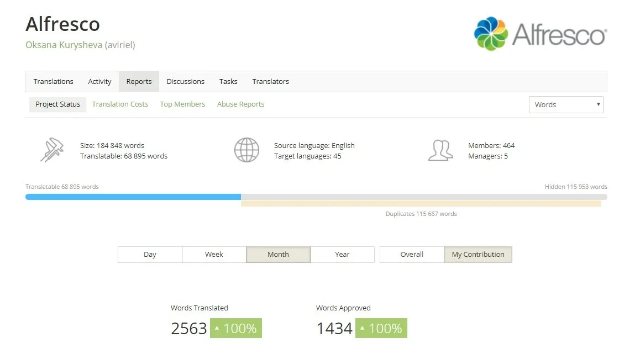This screenshot has width=640, height=364.
Task: Click the 'Managers: 5' text
Action: (x=488, y=156)
